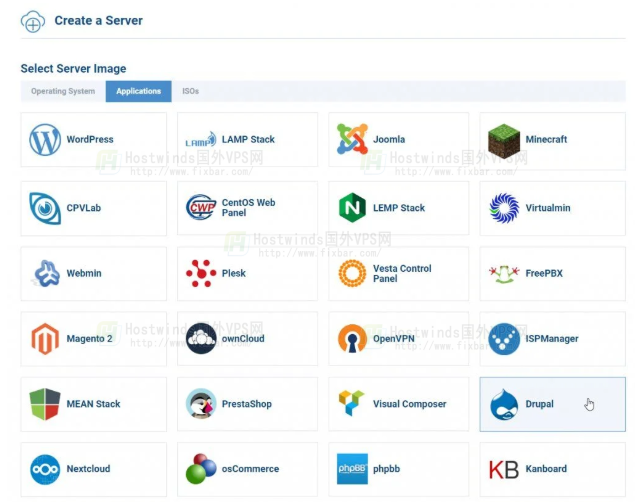Click the Virtualmin swirl icon
This screenshot has width=635, height=502.
click(504, 208)
